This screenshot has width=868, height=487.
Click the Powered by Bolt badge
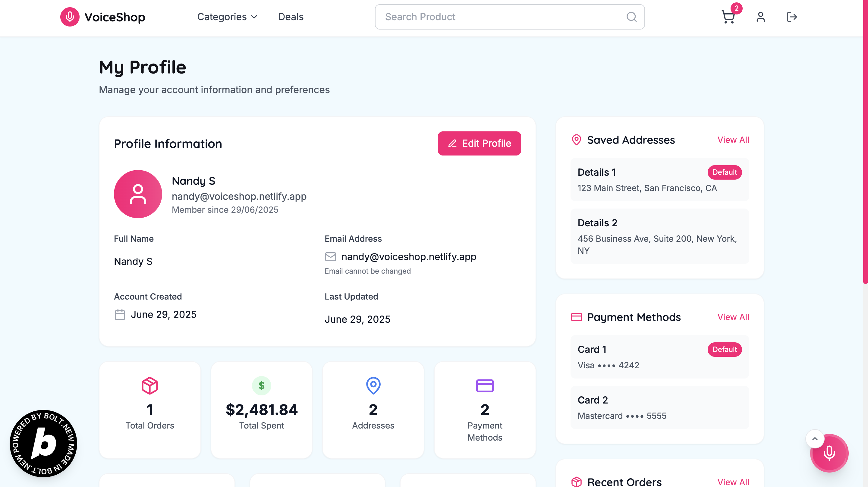[x=43, y=443]
